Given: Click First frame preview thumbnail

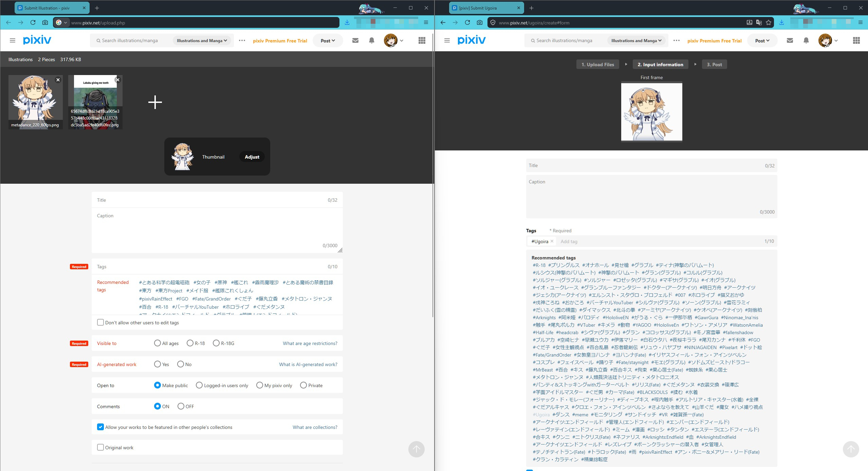Looking at the screenshot, I should (x=651, y=112).
